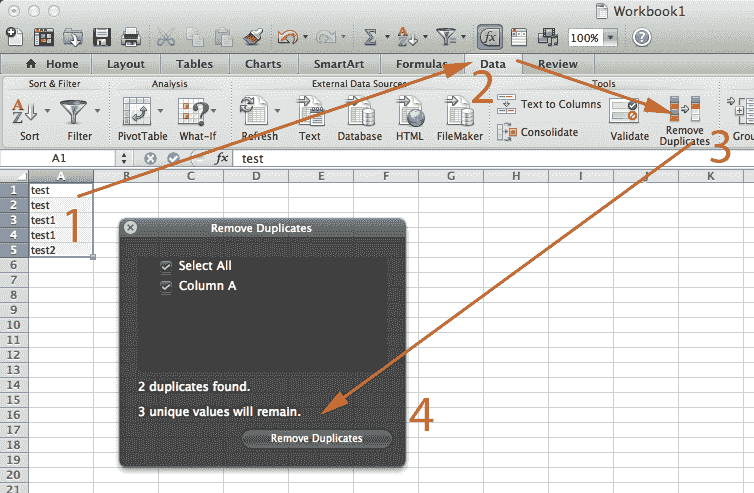Switch to the Layout tab

point(126,64)
